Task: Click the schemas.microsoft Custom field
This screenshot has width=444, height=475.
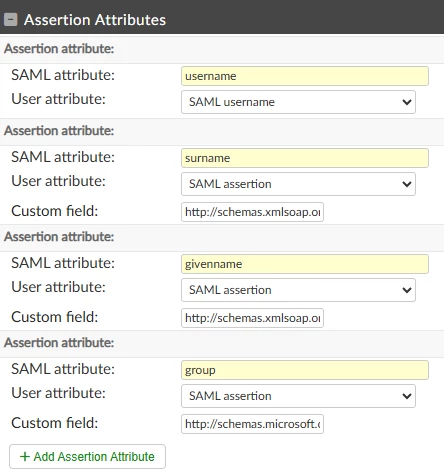Action: (252, 424)
